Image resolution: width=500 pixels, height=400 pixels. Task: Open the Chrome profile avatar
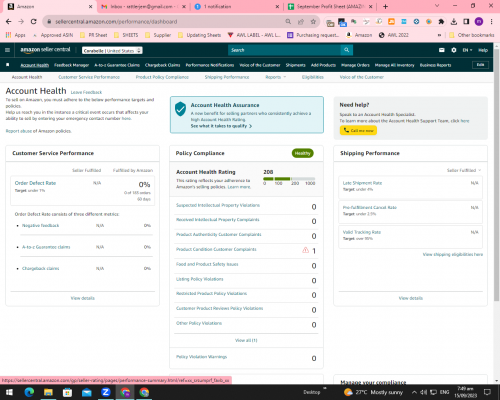(x=479, y=22)
